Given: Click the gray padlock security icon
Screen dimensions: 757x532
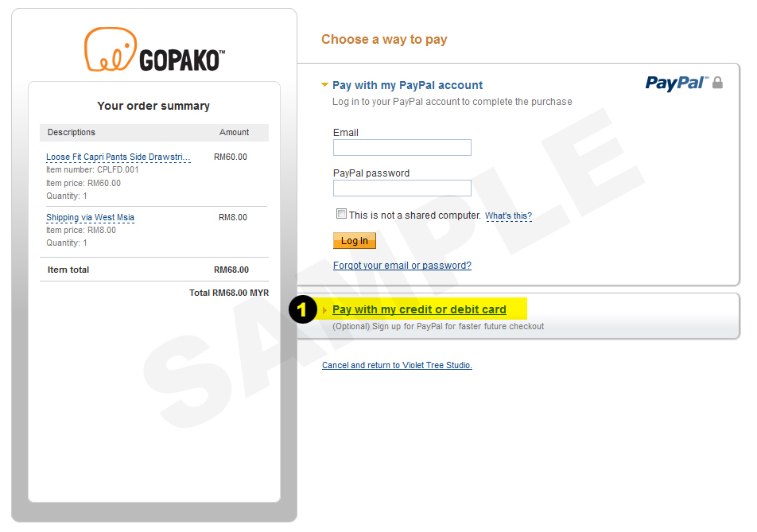Looking at the screenshot, I should (717, 83).
